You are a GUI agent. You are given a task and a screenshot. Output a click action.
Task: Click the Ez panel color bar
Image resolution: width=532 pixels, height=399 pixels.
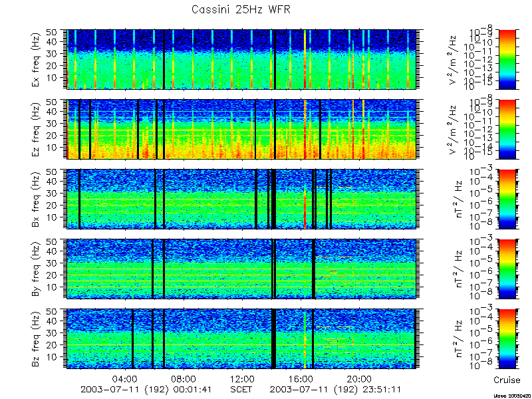pyautogui.click(x=507, y=129)
